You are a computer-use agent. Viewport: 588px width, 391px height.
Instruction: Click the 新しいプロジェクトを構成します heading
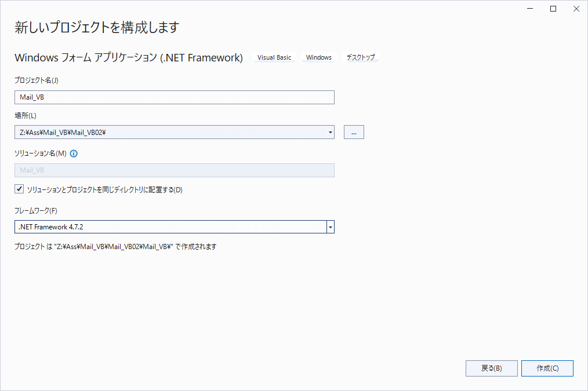(x=97, y=27)
